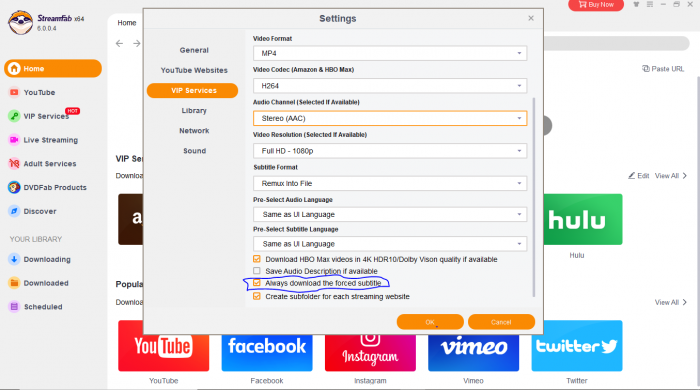Viewport: 700px width, 390px height.
Task: Click View All above the Twitter tile
Action: click(x=671, y=302)
